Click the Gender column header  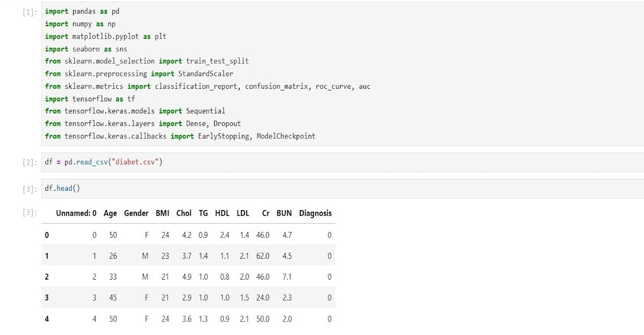point(136,213)
